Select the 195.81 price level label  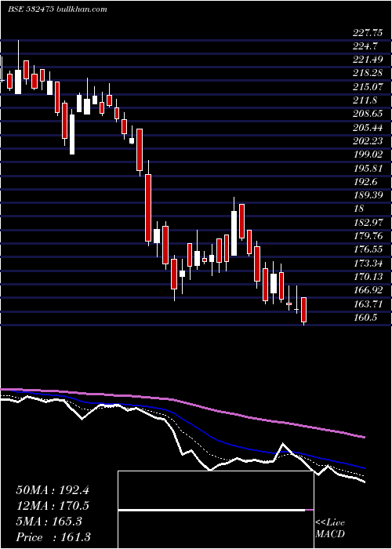point(368,168)
